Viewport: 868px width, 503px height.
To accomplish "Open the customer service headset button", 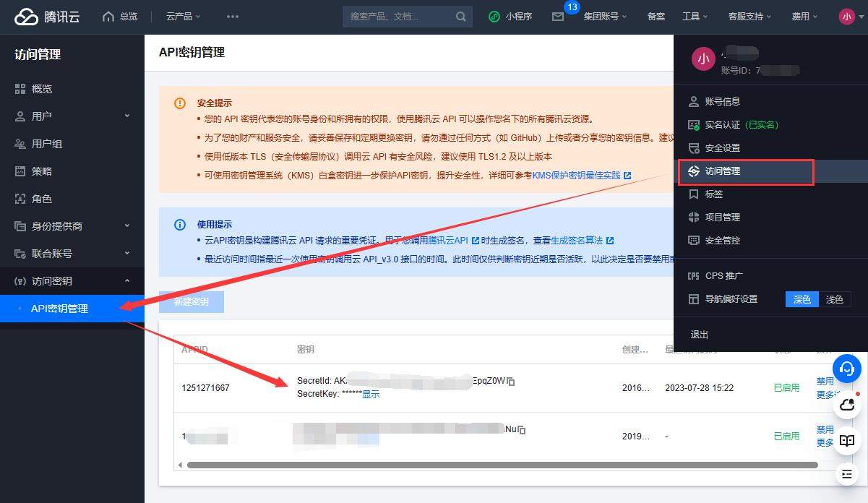I will [847, 369].
